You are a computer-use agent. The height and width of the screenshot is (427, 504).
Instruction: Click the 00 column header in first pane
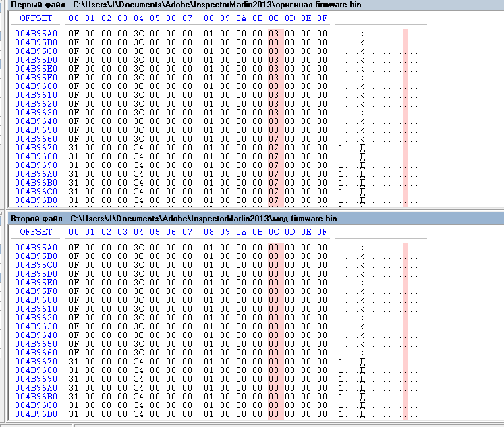(74, 18)
